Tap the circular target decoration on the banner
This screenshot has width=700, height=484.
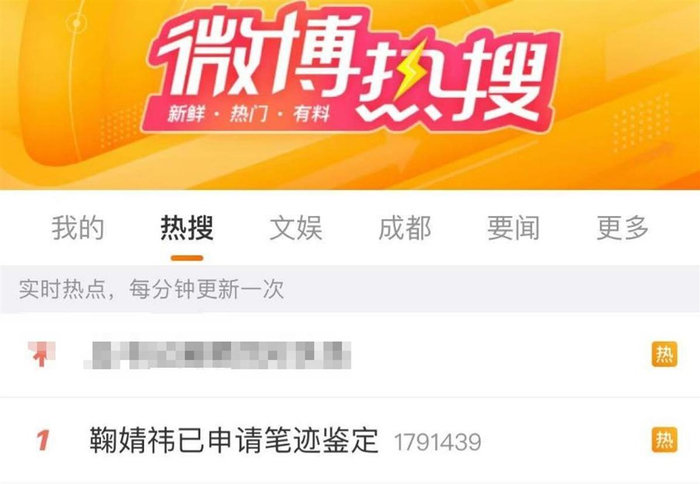pyautogui.click(x=76, y=23)
